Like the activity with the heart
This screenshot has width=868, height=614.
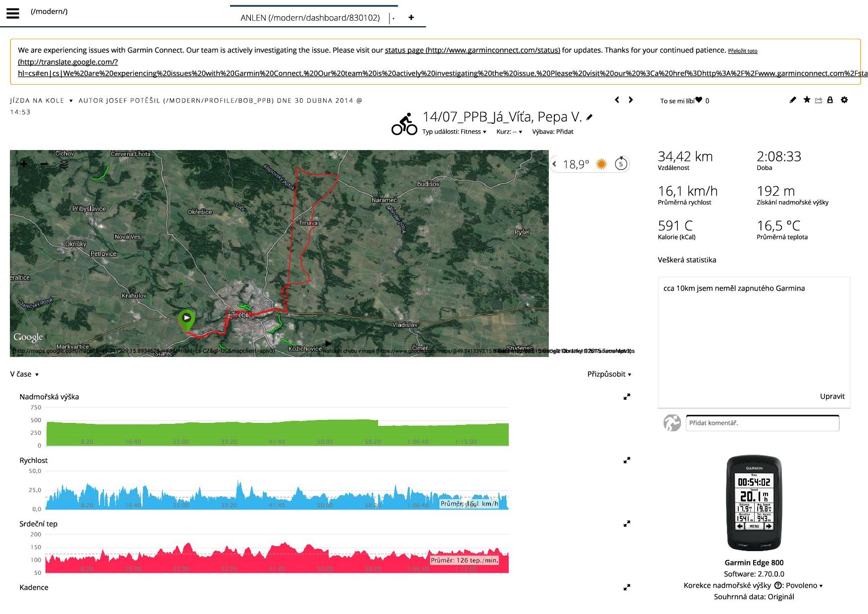[699, 100]
